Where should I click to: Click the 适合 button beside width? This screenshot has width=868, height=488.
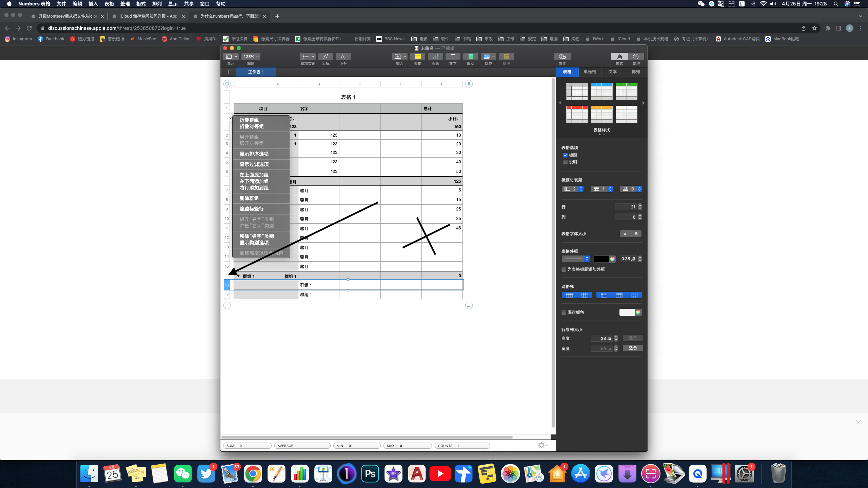pyautogui.click(x=633, y=348)
